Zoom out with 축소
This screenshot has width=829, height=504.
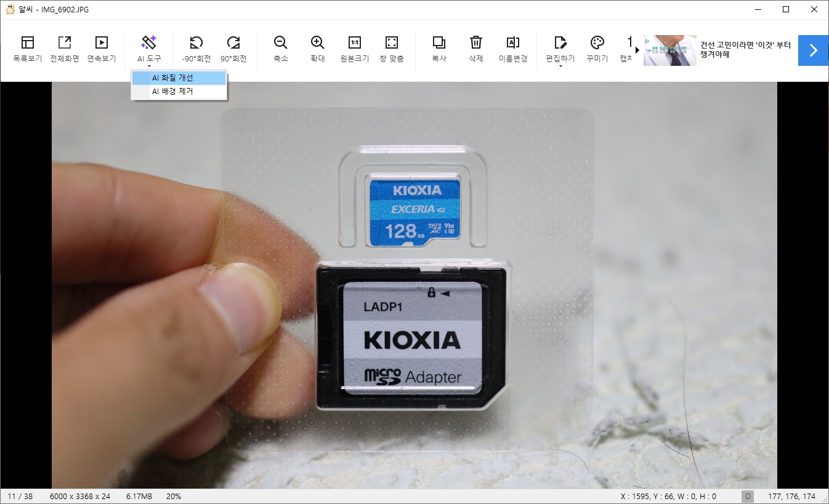click(281, 49)
